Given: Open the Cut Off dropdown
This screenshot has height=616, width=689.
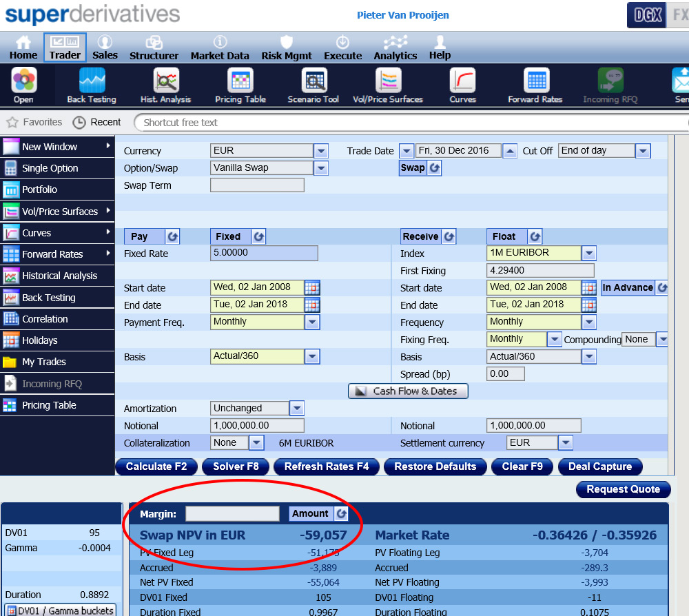Looking at the screenshot, I should 643,151.
